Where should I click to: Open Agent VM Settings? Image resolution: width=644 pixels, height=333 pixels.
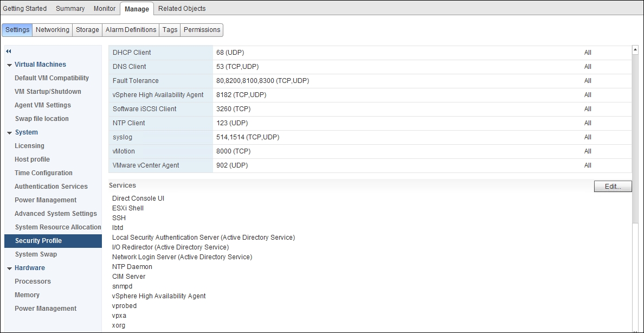click(x=43, y=105)
